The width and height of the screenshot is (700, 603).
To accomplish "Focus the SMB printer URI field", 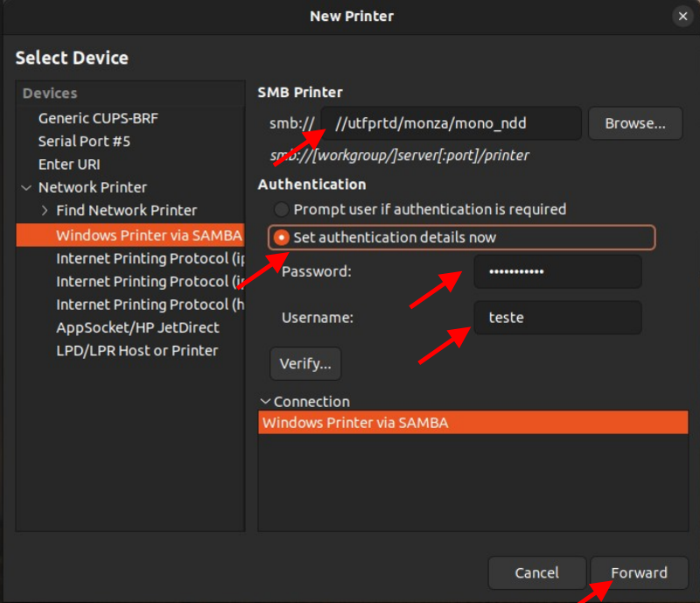I will click(451, 123).
